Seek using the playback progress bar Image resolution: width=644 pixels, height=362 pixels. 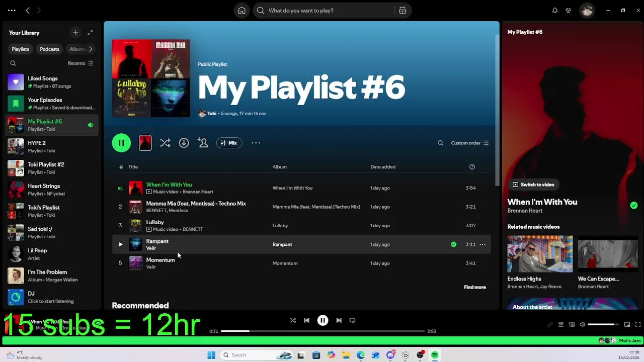click(x=323, y=331)
